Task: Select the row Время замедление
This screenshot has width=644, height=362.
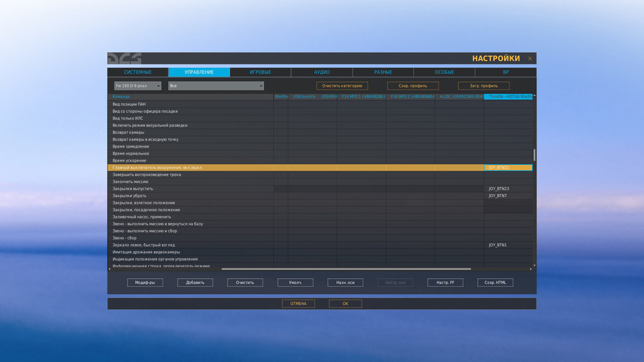Action: [x=320, y=146]
